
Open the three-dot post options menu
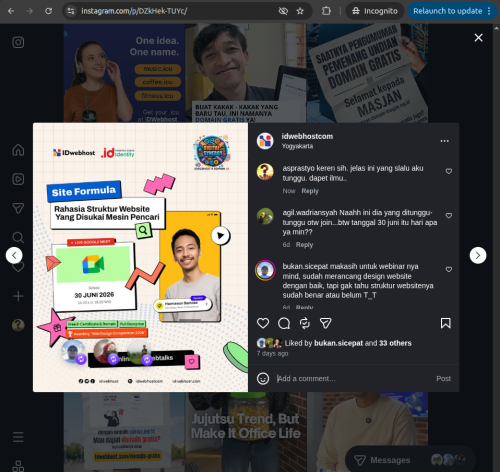(445, 141)
